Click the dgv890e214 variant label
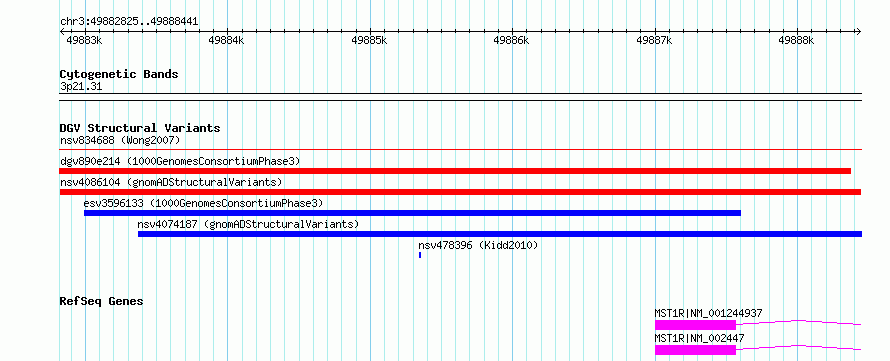 (180, 161)
